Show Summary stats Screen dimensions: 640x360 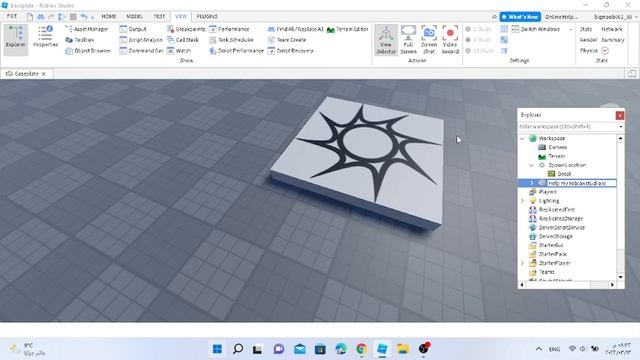613,40
